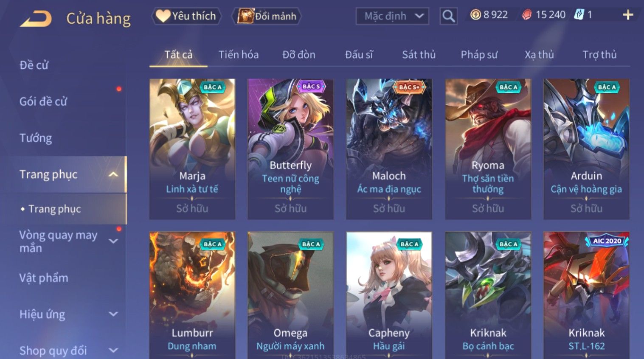This screenshot has width=644, height=359.
Task: Select the Maloch Ác ma địa ngục skin card
Action: pyautogui.click(x=389, y=149)
